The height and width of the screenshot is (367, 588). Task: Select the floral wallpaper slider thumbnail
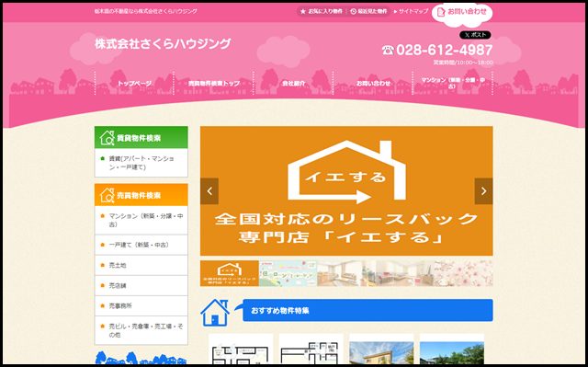[x=463, y=273]
